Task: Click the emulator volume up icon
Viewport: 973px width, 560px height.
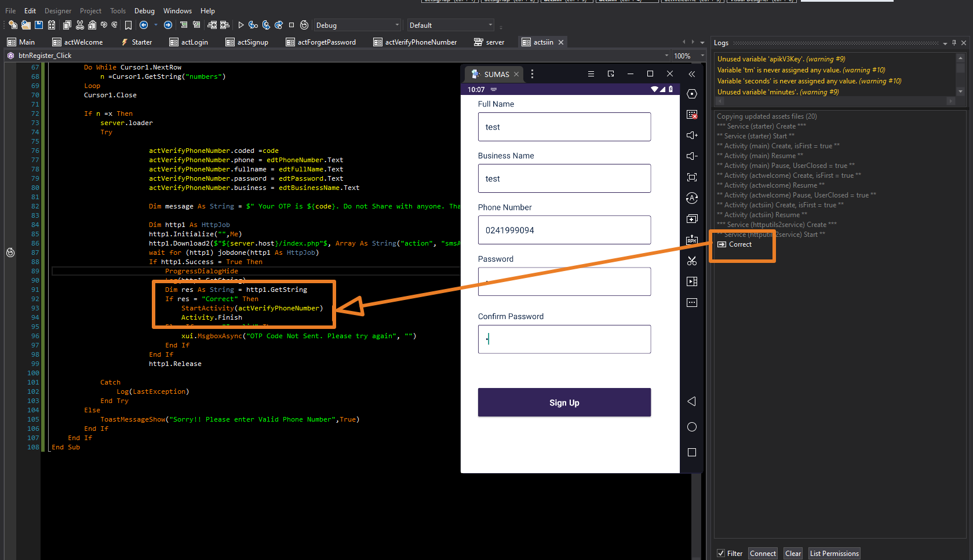Action: coord(692,136)
